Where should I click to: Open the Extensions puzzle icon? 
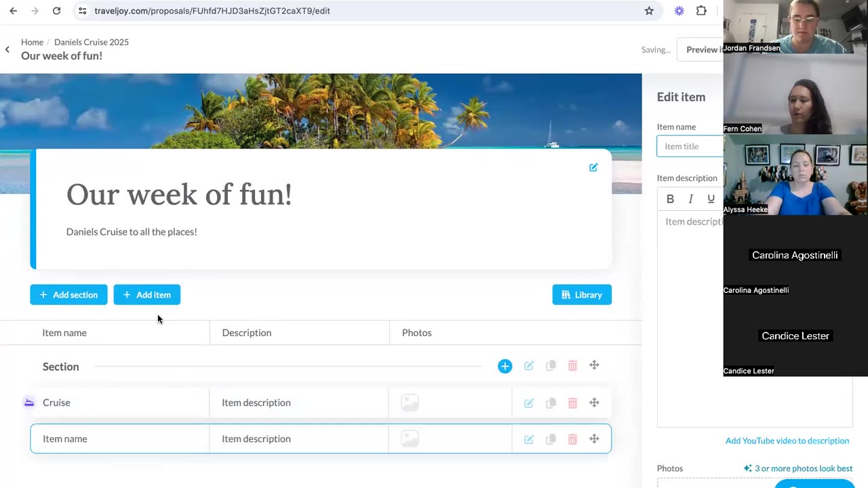701,11
